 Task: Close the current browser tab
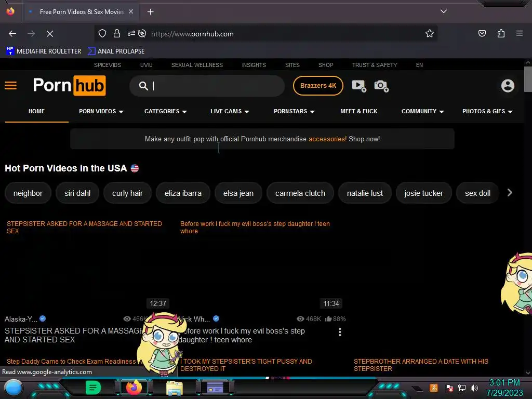pos(131,11)
